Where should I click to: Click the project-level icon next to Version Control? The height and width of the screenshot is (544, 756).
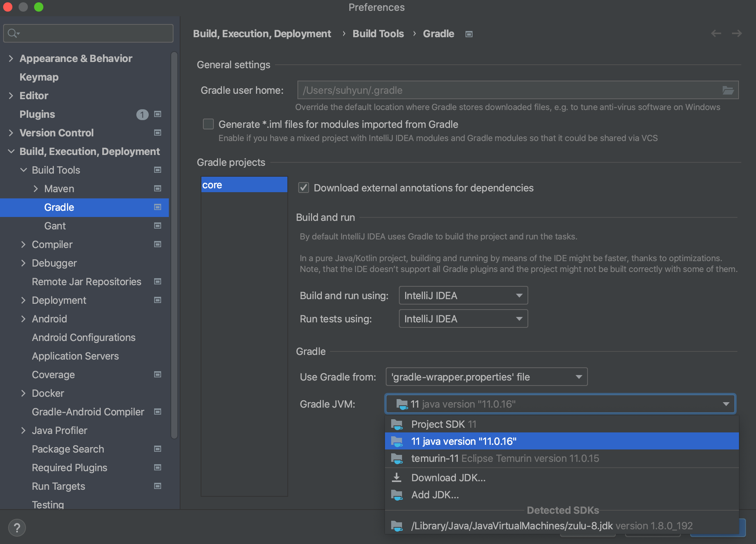[x=158, y=133]
